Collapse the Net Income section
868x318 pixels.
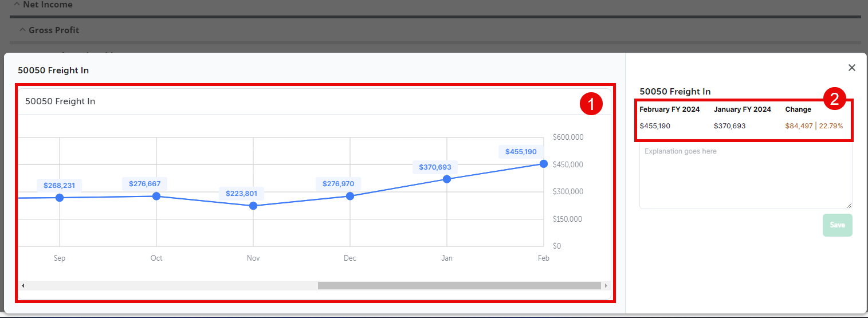click(17, 5)
